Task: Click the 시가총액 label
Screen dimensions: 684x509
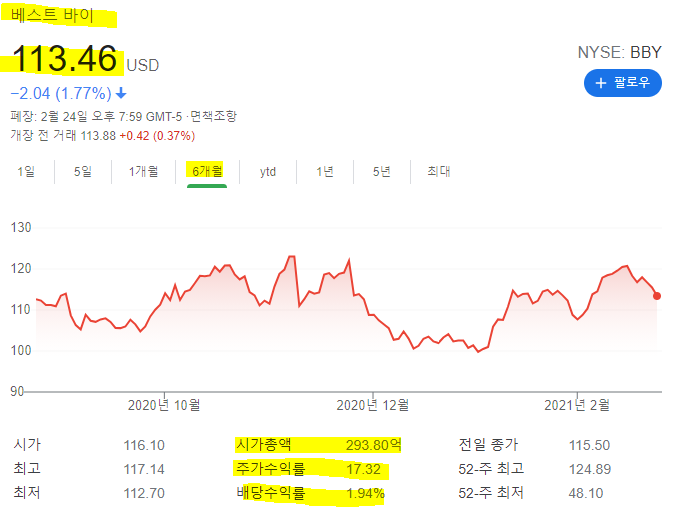Action: (x=263, y=444)
